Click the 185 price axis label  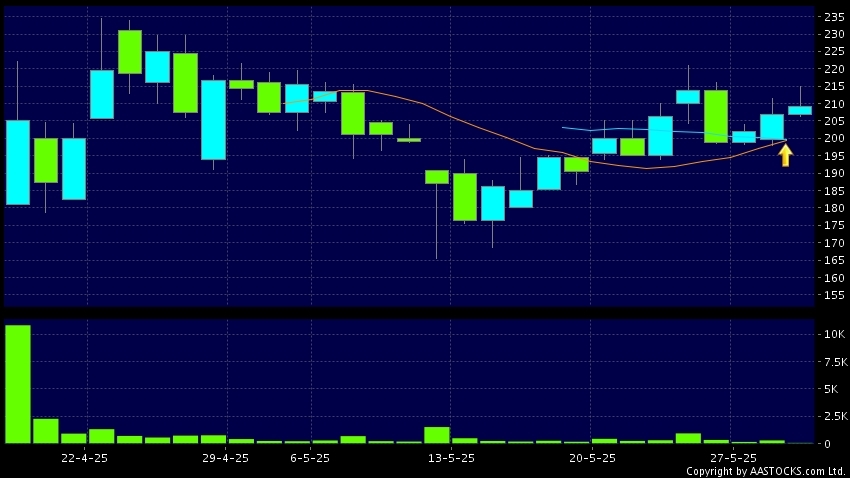click(x=834, y=191)
